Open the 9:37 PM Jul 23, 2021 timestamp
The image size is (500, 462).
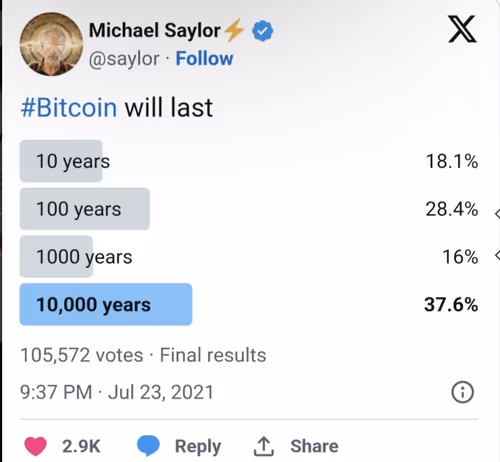117,392
